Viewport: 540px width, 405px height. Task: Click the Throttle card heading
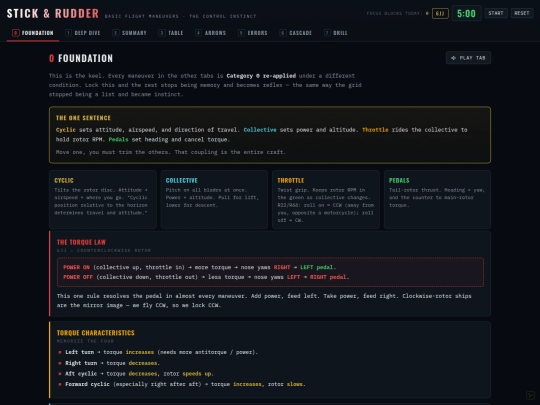[291, 180]
